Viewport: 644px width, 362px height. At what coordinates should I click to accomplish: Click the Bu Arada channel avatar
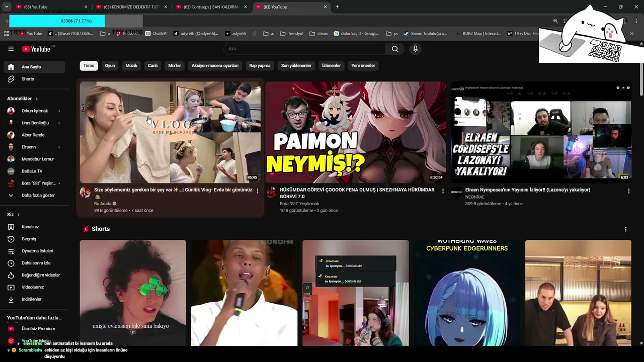point(86,193)
